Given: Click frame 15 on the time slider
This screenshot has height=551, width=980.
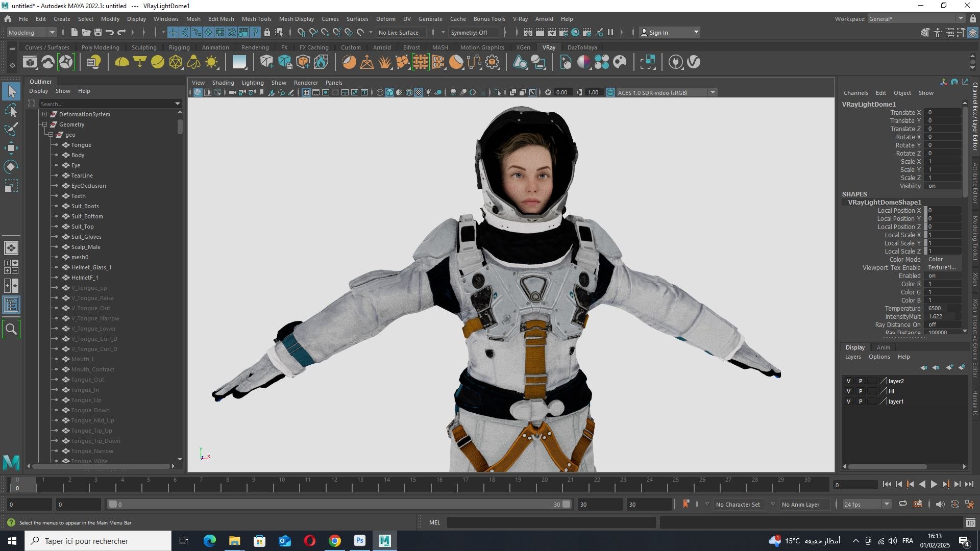Looking at the screenshot, I should [413, 484].
